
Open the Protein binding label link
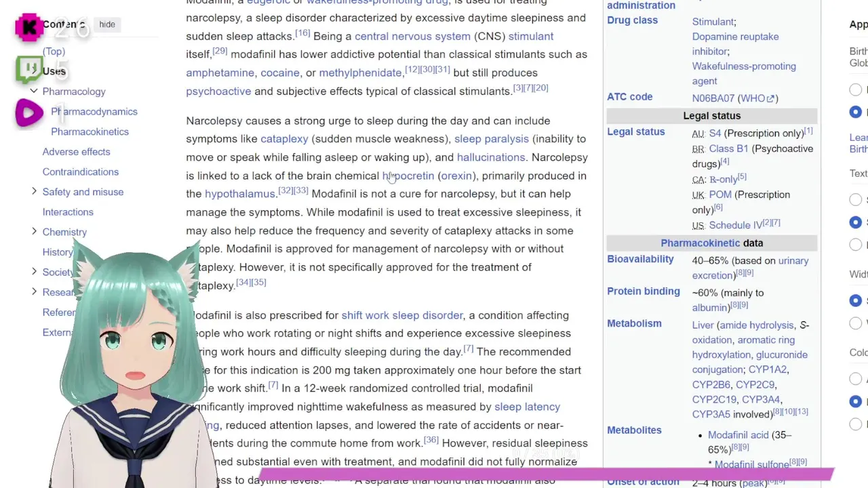coord(644,291)
